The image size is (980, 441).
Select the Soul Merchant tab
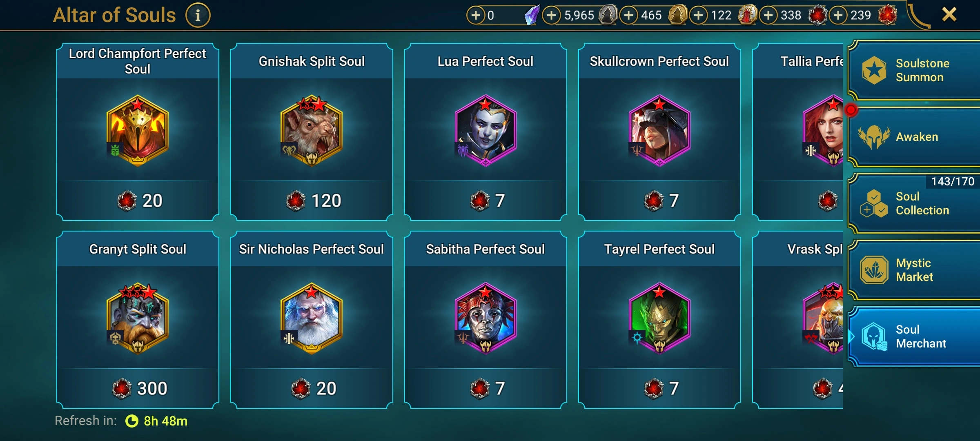[914, 336]
